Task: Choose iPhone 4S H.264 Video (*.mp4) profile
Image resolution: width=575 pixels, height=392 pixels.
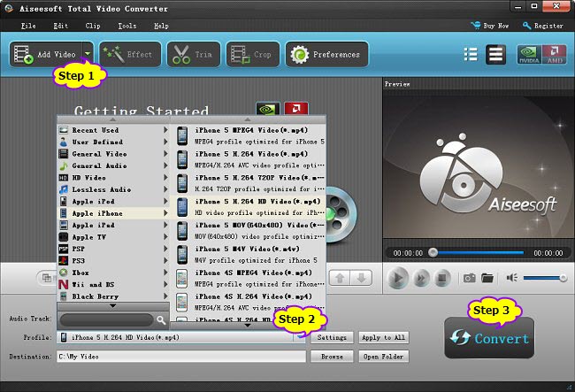Action: [249, 302]
